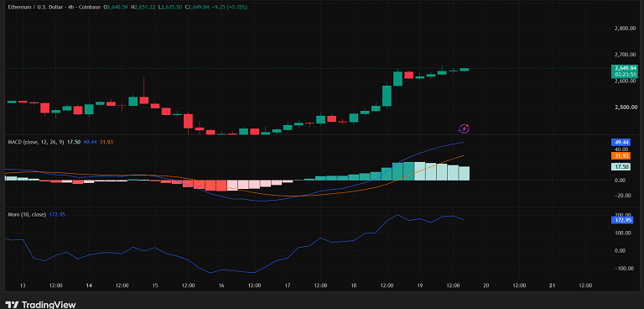
Task: Click date label 13 on time axis
Action: pos(23,285)
